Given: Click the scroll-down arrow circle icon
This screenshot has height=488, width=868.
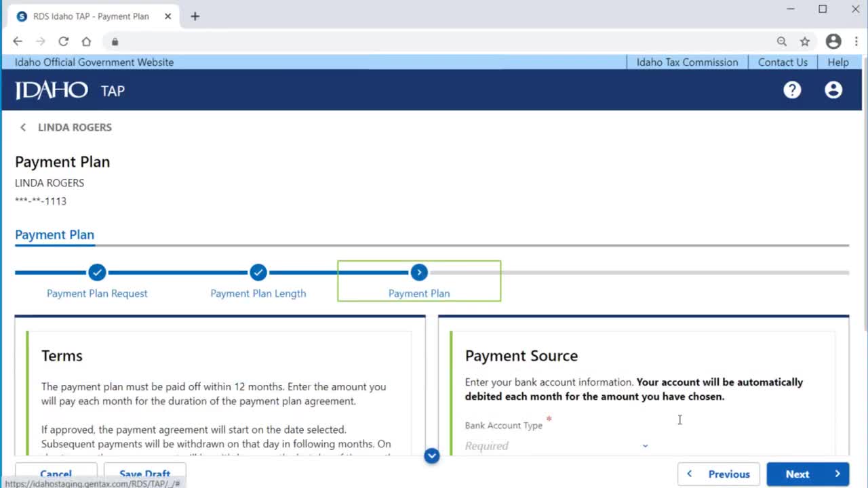Looking at the screenshot, I should click(432, 455).
